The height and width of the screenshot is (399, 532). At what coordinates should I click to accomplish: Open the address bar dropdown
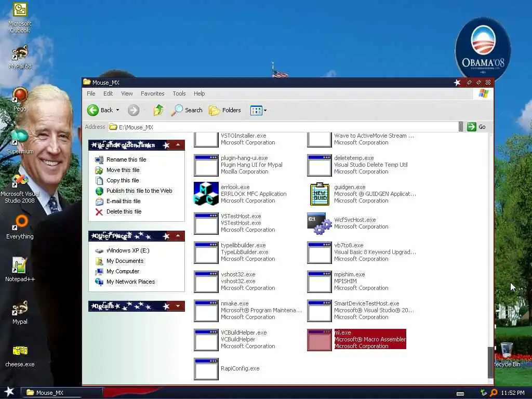[x=461, y=127]
